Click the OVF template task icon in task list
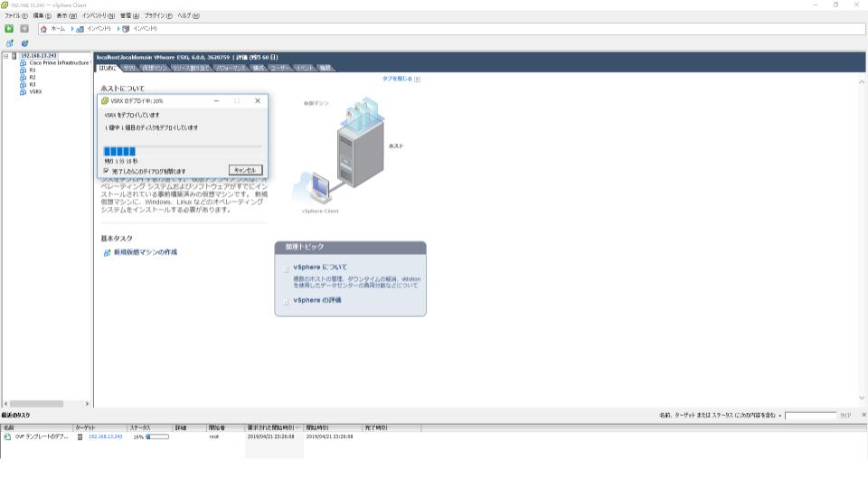The image size is (868, 488). [8, 436]
